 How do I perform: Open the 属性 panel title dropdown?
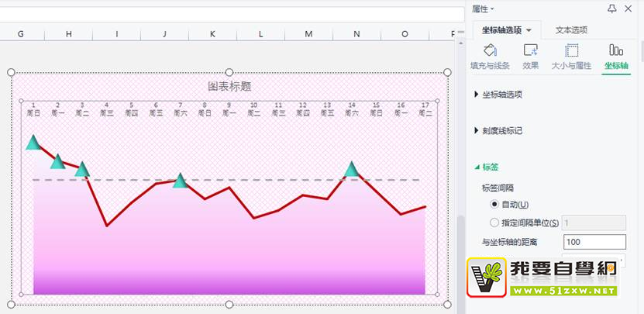pos(485,9)
